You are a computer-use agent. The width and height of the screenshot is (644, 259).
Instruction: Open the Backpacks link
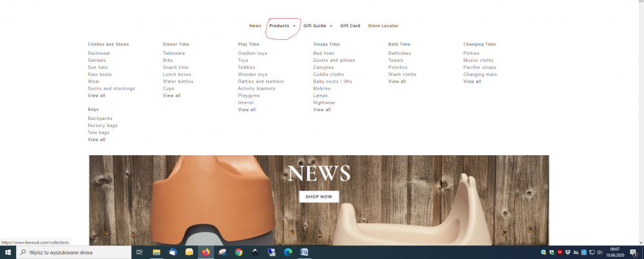point(100,119)
